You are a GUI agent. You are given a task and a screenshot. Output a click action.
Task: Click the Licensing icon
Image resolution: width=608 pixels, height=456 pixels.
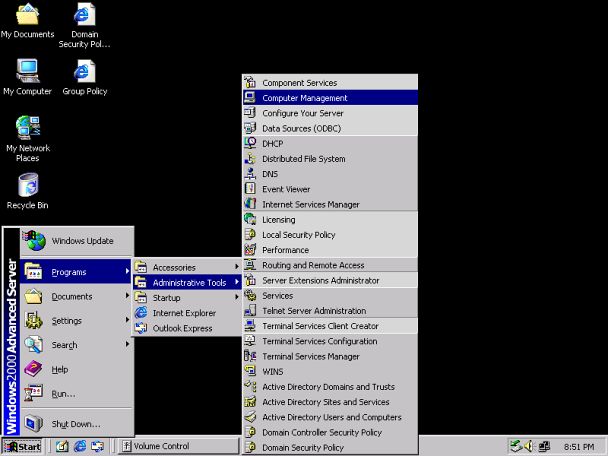250,219
